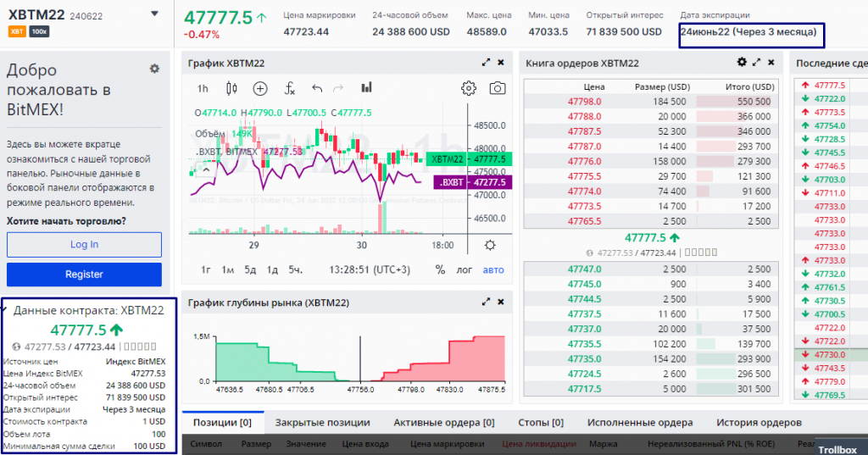Image resolution: width=868 pixels, height=455 pixels.
Task: Click the Log In button
Action: pyautogui.click(x=84, y=244)
